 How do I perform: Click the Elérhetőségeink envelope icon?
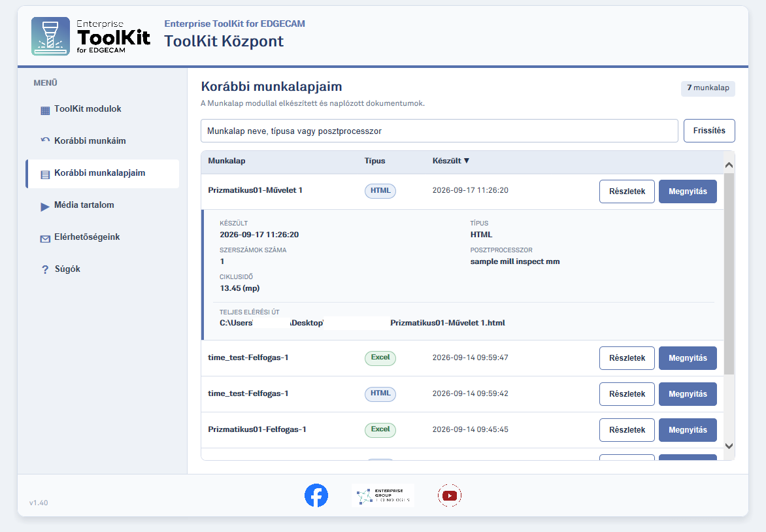[x=45, y=239]
